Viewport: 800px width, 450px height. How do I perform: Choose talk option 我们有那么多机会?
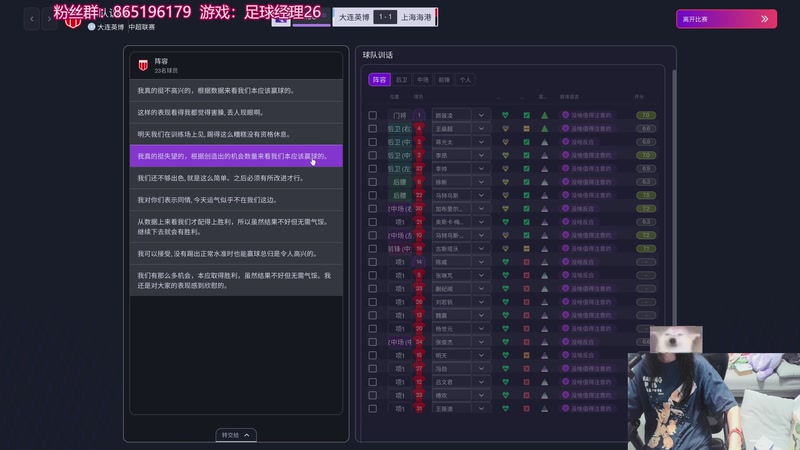tap(236, 280)
